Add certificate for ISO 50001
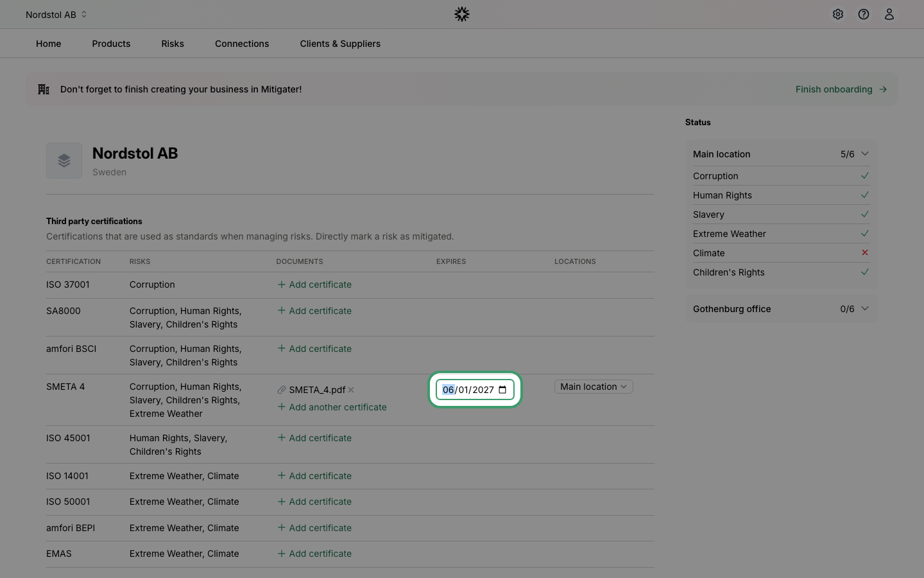The width and height of the screenshot is (924, 578). click(x=314, y=502)
